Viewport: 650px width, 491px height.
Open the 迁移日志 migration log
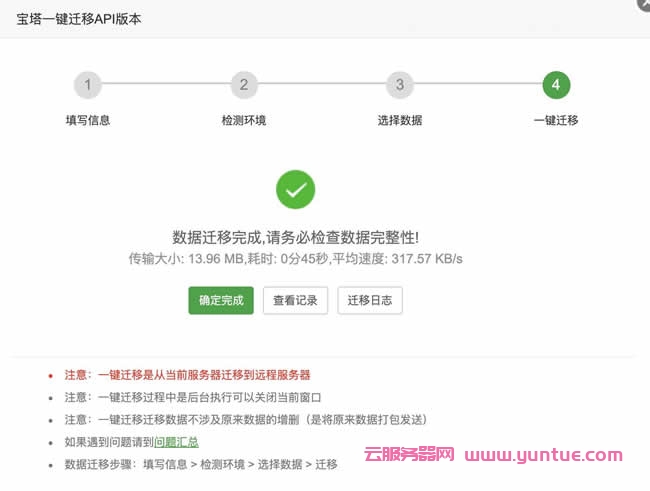370,300
